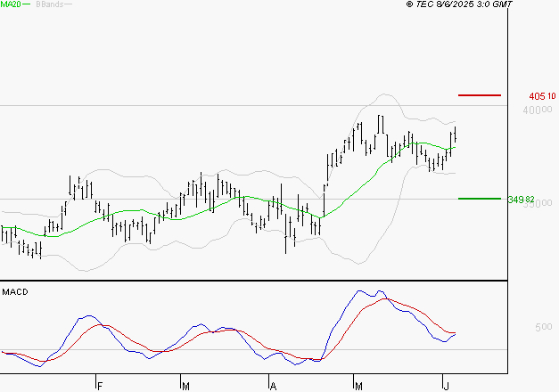The height and width of the screenshot is (392, 559).
Task: Select the M marker between F and A
Action: (x=185, y=386)
